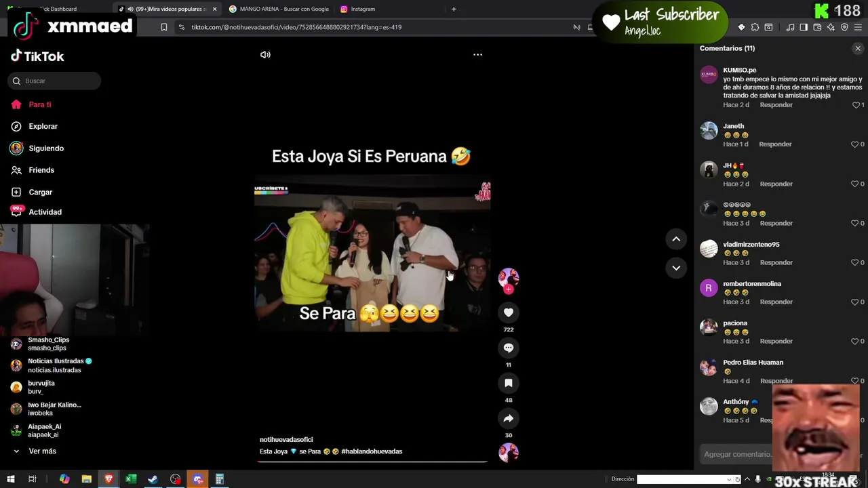Reply to vladimirzenteno95's comment
This screenshot has height=488, width=868.
pyautogui.click(x=776, y=262)
